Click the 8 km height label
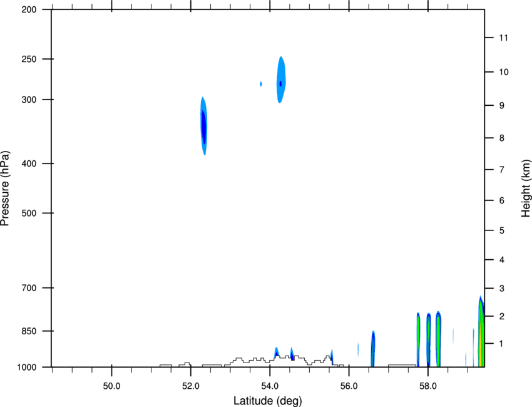The height and width of the screenshot is (407, 532). (x=501, y=138)
